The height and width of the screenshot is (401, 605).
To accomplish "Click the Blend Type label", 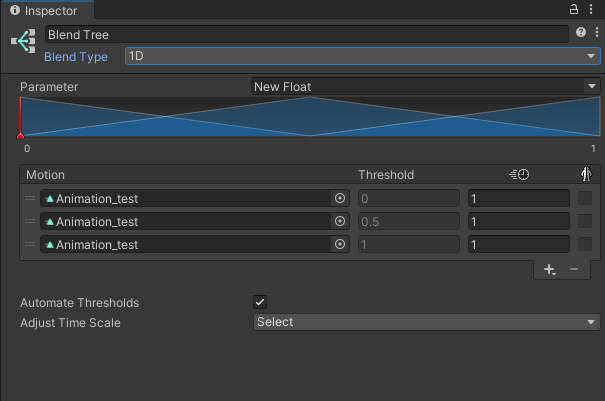I will pos(76,57).
